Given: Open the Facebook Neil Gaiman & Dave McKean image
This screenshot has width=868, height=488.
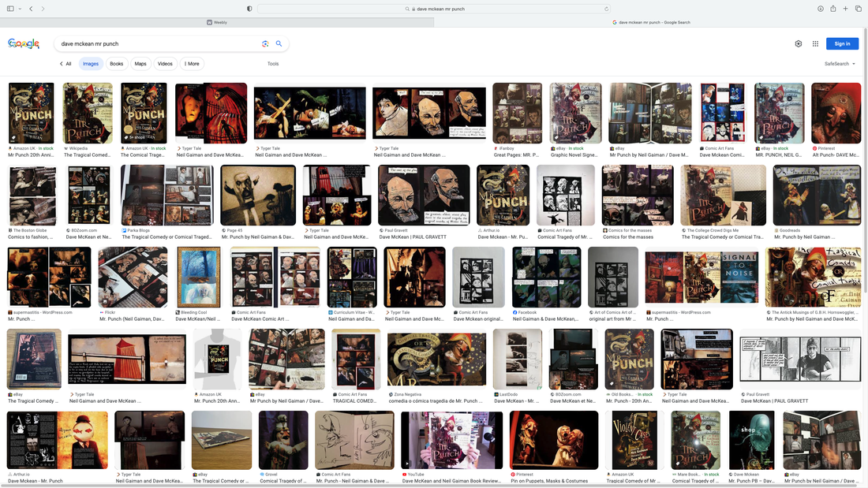Looking at the screenshot, I should pos(546,278).
